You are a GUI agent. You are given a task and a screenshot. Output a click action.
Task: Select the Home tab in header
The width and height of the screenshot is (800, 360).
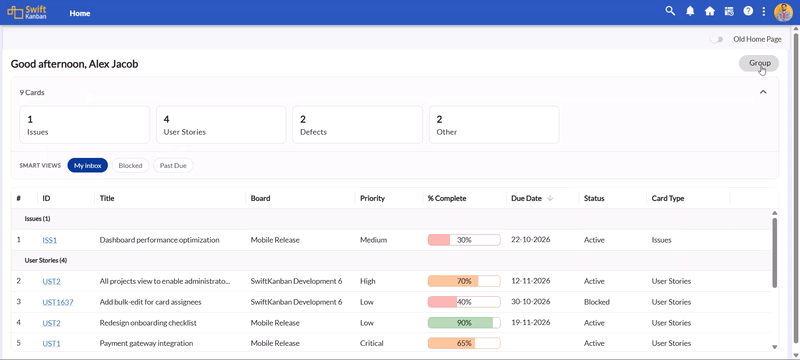[x=80, y=13]
